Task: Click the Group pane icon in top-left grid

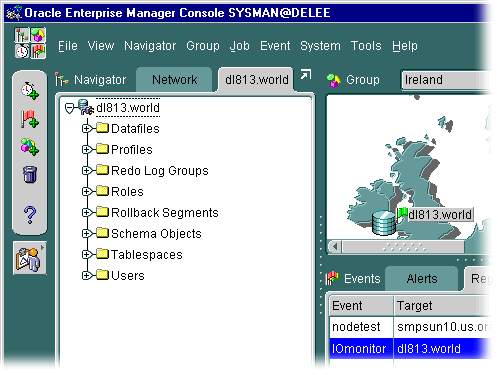Action: point(38,35)
